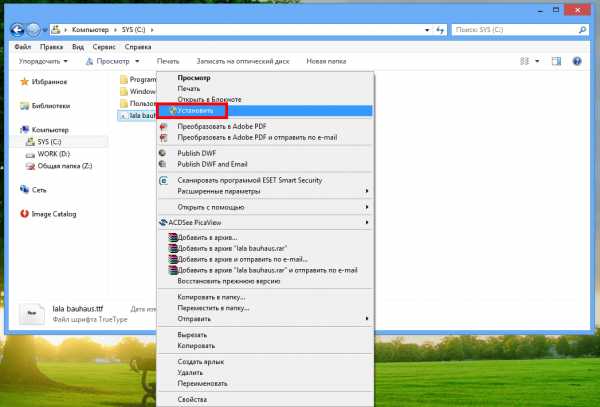Click the lala bauhaus.ttf file thumbnail
600x407 pixels.
pyautogui.click(x=32, y=314)
